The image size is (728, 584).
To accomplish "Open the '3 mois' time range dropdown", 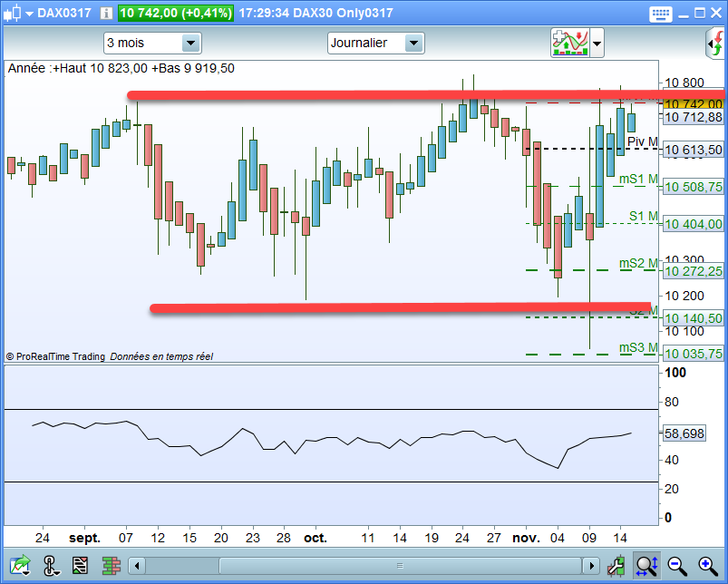I will pos(152,44).
